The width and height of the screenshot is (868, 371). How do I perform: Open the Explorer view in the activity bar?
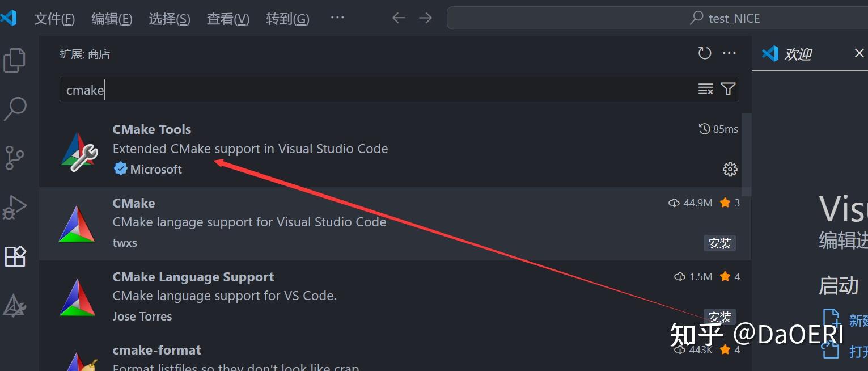tap(14, 59)
